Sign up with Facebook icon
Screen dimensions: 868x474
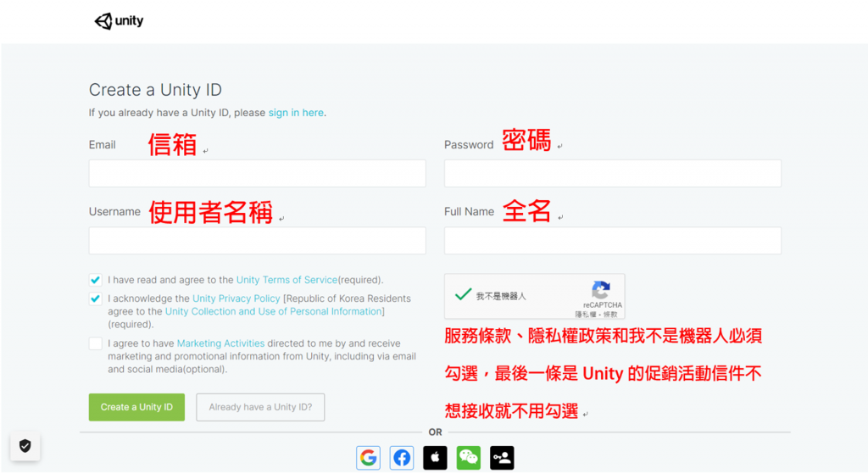coord(402,458)
